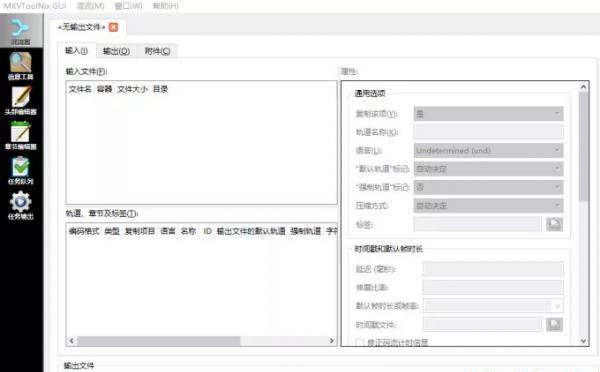Viewport: 600px width, 372px height.
Task: Select the <无输出文件> settings tab
Action: (x=88, y=27)
